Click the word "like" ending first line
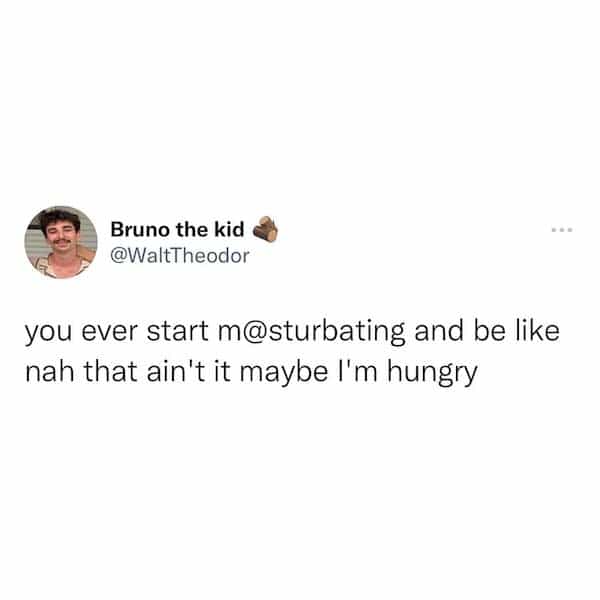Viewport: 600px width, 600px height. pos(538,331)
